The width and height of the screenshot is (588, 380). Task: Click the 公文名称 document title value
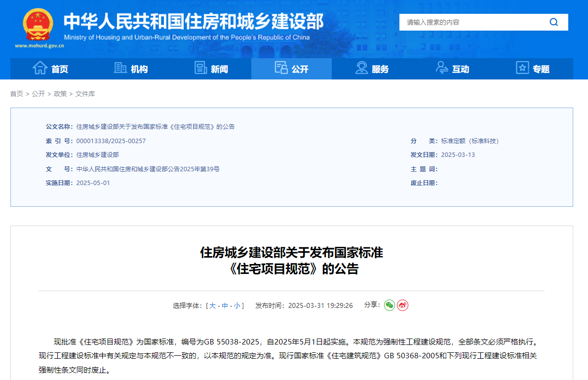pos(156,127)
